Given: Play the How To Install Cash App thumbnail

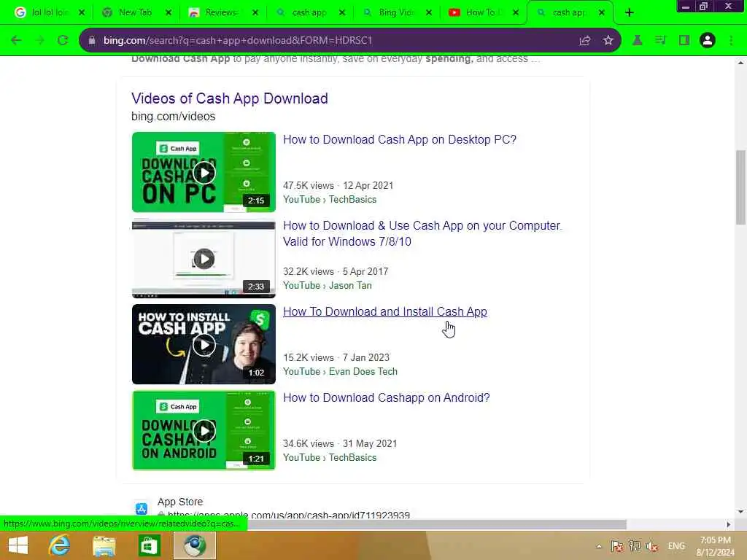Looking at the screenshot, I should pyautogui.click(x=204, y=344).
